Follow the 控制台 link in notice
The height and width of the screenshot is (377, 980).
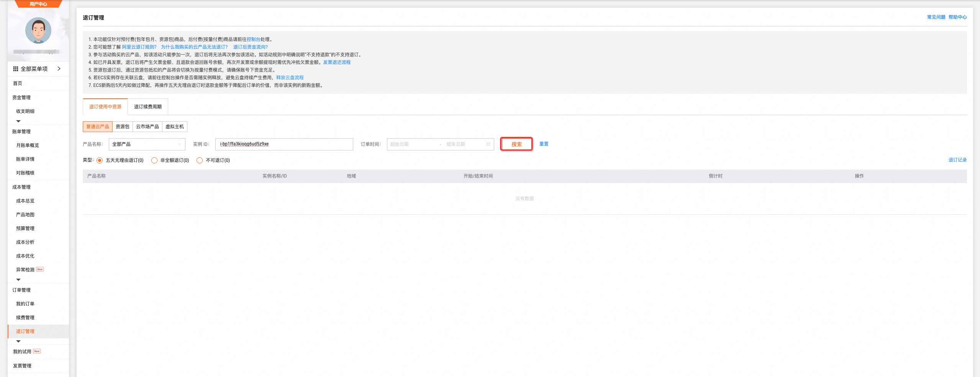click(253, 39)
